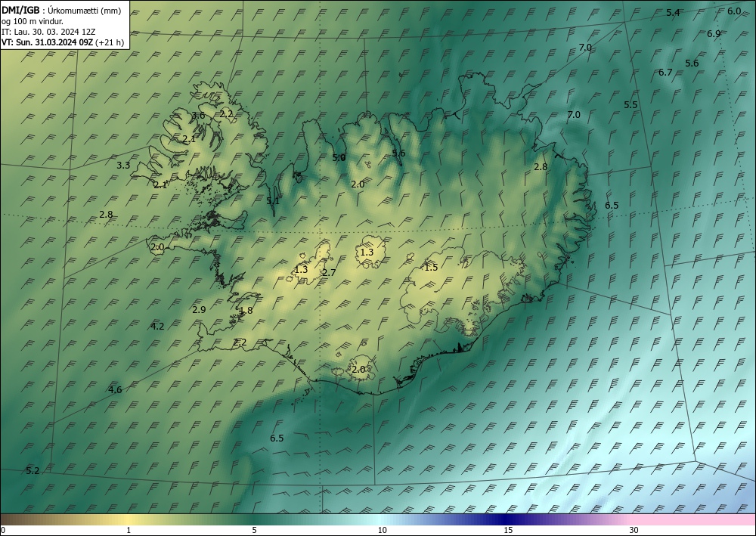Select the valid time line "VT: Sun. 31.03.2024 09Z"
This screenshot has height=536, width=756.
click(47, 42)
